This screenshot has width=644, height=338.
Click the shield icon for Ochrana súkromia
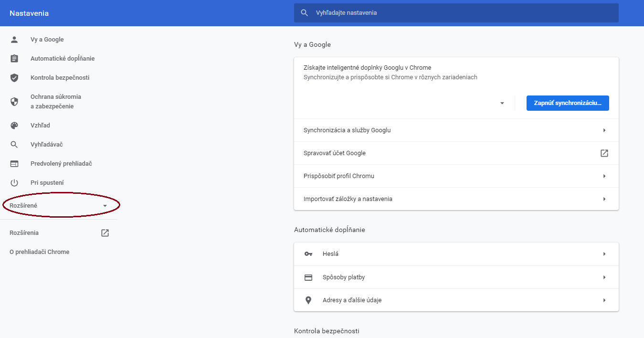14,102
